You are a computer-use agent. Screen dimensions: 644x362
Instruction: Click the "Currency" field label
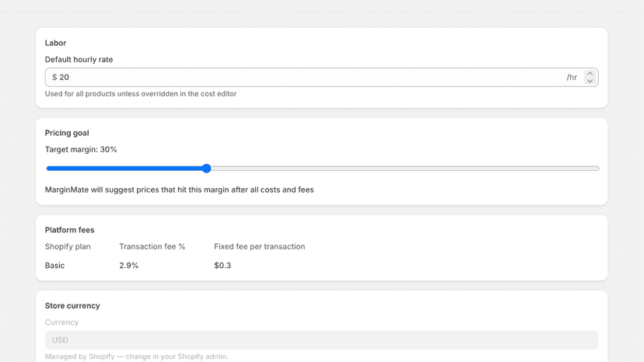61,322
